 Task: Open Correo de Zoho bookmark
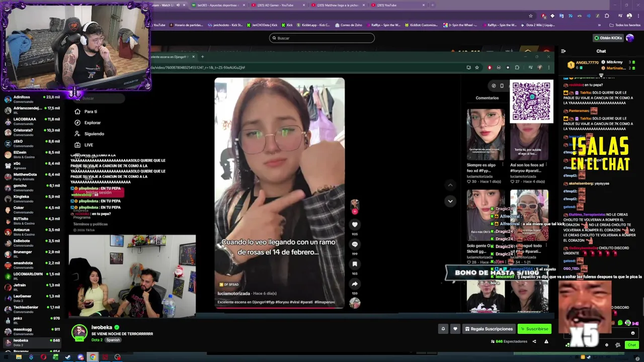[348, 25]
